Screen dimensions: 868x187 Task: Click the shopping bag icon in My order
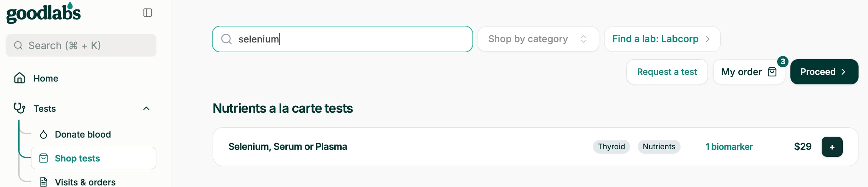click(x=772, y=72)
